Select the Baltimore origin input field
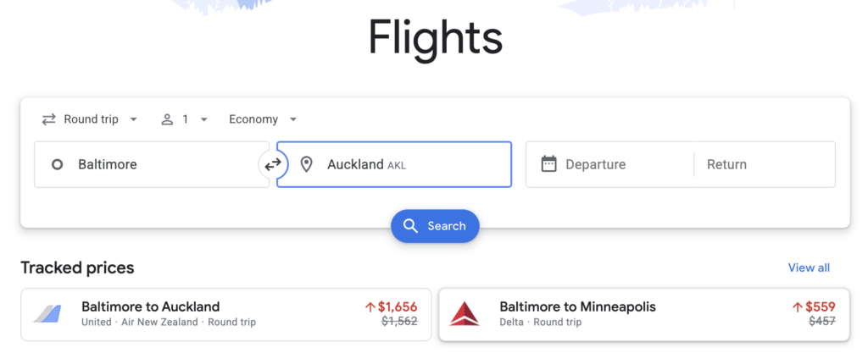Viewport: 868px width, 353px height. point(152,164)
